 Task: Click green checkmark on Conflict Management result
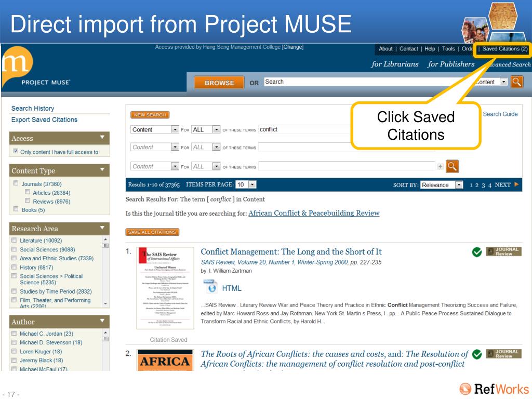(477, 252)
